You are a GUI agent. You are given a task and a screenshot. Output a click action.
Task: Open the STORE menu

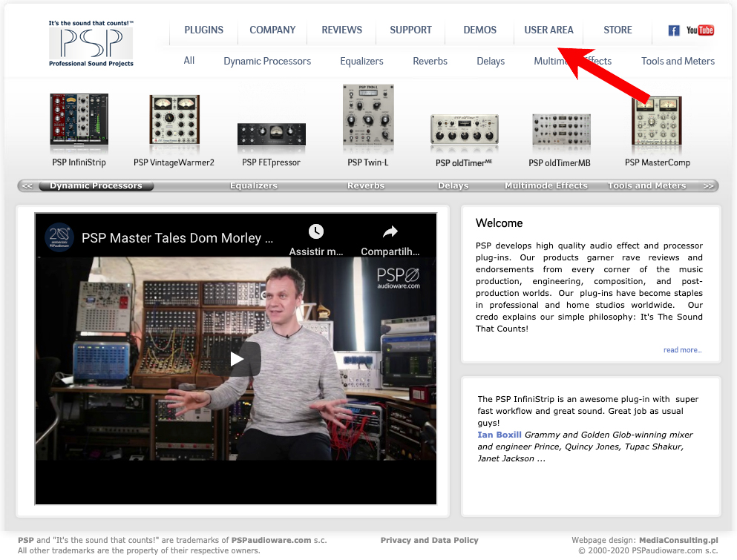[x=618, y=30]
